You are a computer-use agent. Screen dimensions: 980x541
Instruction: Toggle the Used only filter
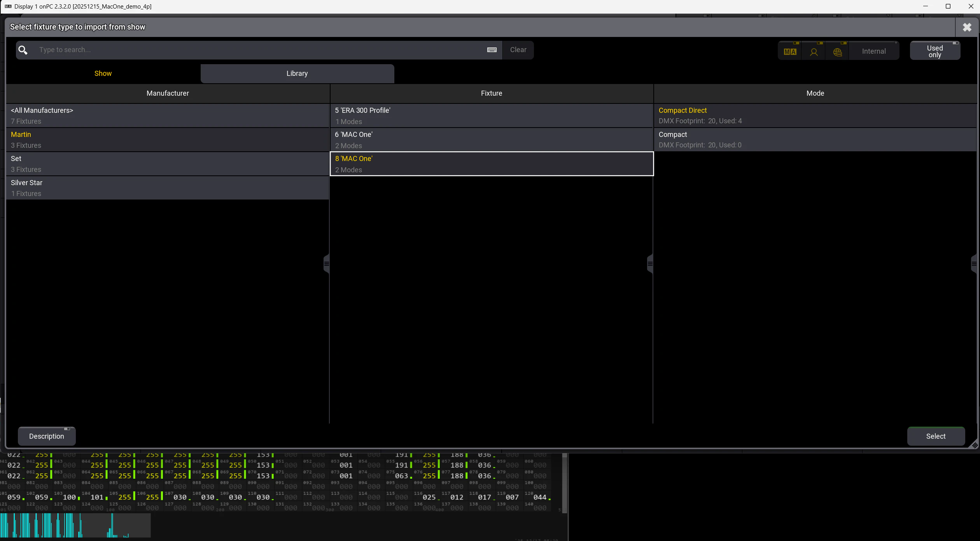coord(935,51)
